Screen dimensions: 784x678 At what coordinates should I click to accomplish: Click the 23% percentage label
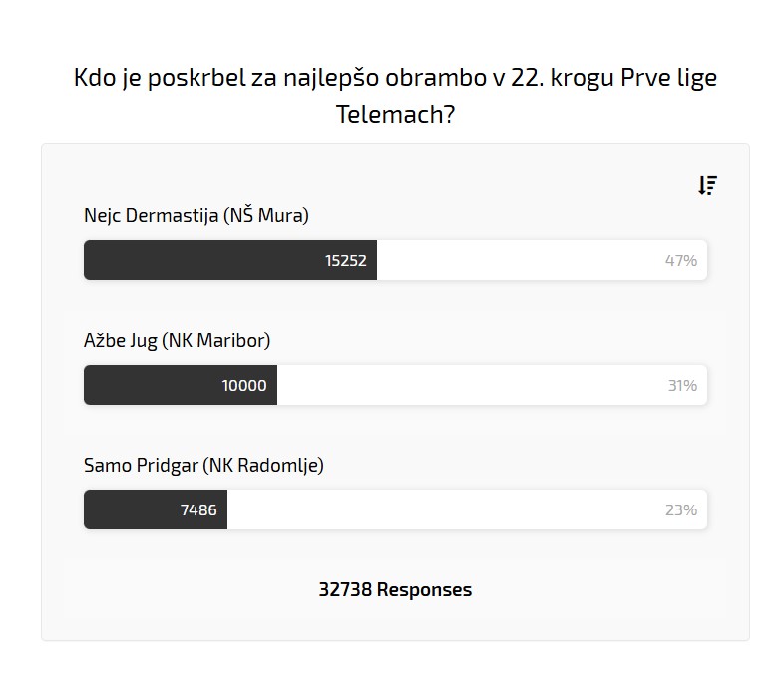click(681, 510)
